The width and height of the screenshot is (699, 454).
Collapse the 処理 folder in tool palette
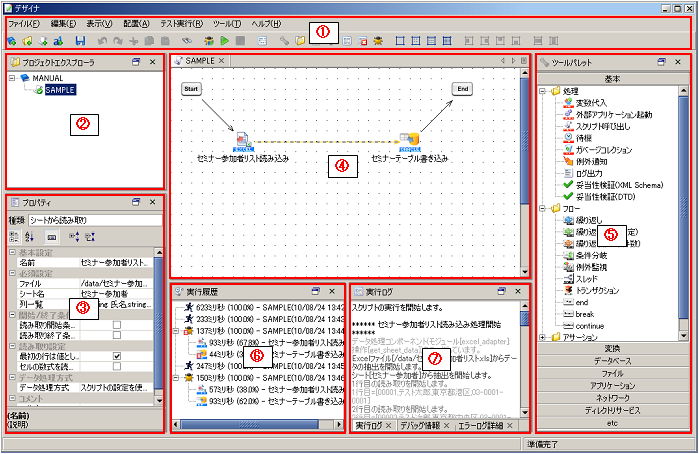(x=541, y=90)
